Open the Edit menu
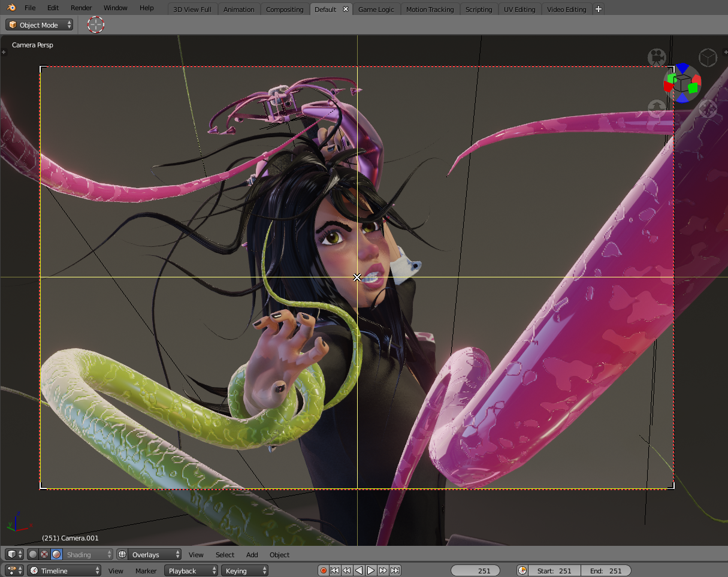The image size is (728, 577). [x=53, y=8]
